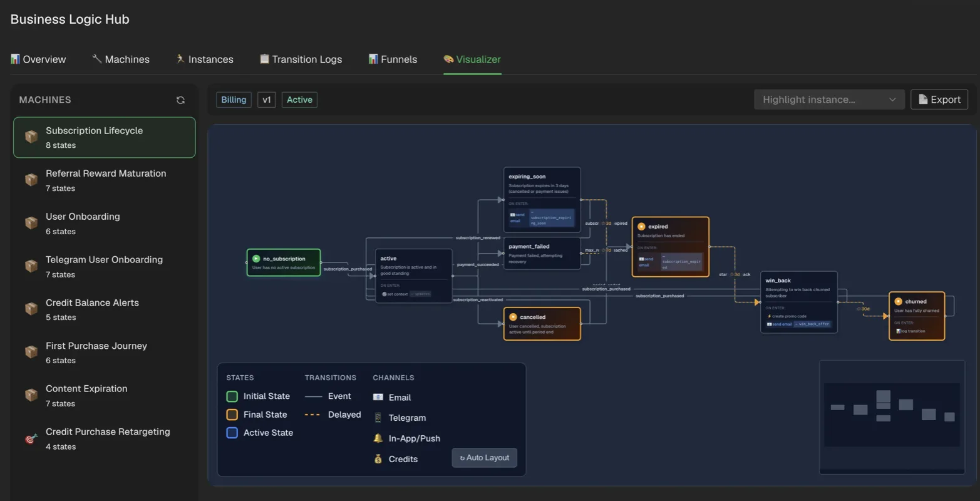Click the target icon beside Credit Purchase Retargeting

tap(31, 439)
